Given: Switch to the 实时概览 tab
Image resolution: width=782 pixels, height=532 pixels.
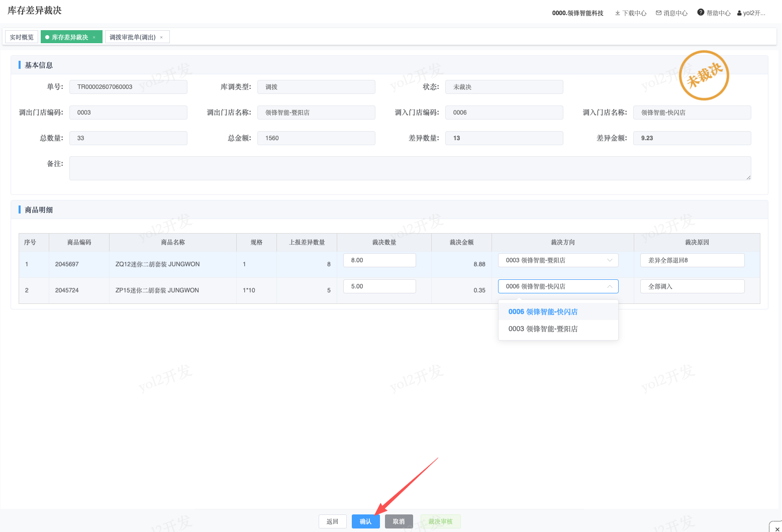Looking at the screenshot, I should (x=22, y=37).
